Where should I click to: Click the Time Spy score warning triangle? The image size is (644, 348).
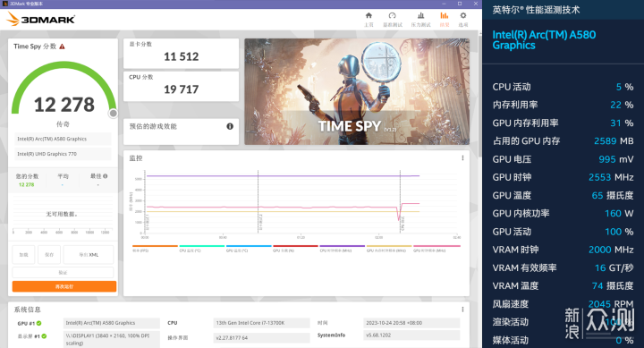click(62, 47)
